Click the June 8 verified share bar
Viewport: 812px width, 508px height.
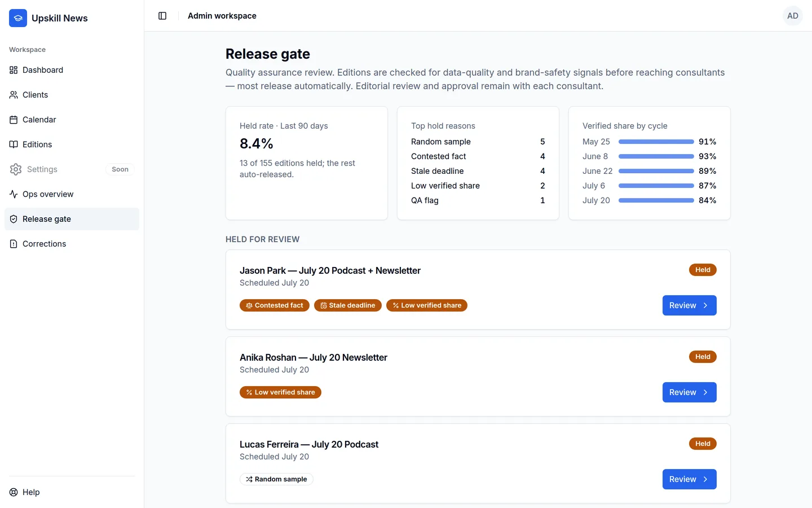pyautogui.click(x=656, y=156)
